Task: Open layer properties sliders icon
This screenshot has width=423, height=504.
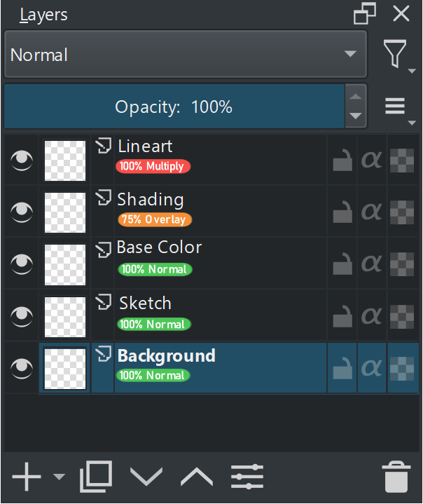Action: [x=247, y=477]
